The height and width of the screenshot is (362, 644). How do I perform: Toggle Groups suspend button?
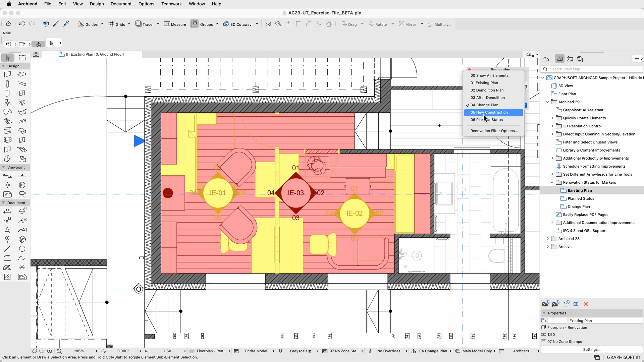coord(195,24)
